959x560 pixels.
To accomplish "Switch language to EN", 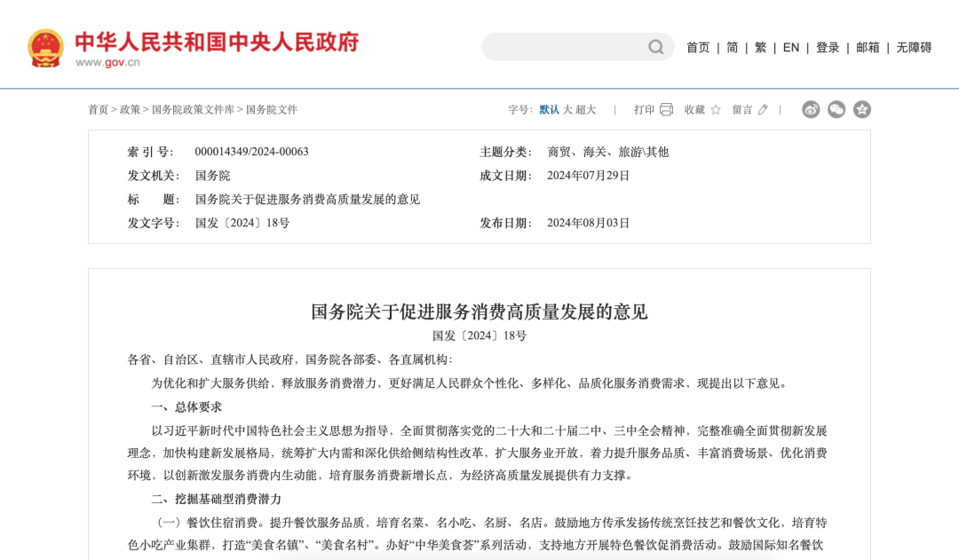I will [x=791, y=47].
